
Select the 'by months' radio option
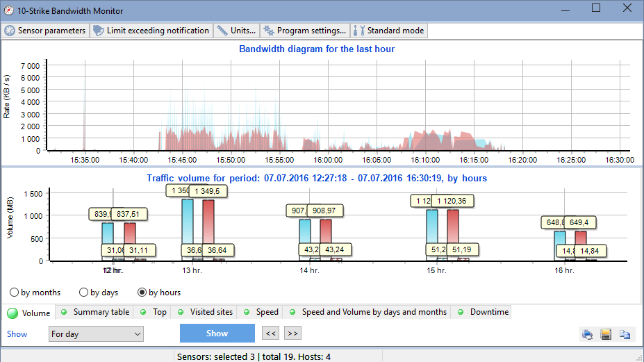tap(15, 293)
